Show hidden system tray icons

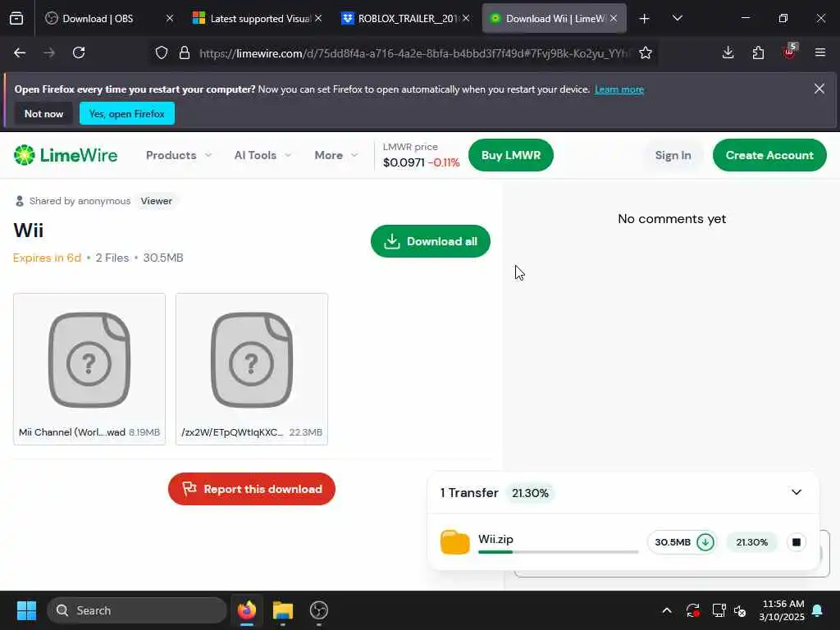pyautogui.click(x=667, y=610)
